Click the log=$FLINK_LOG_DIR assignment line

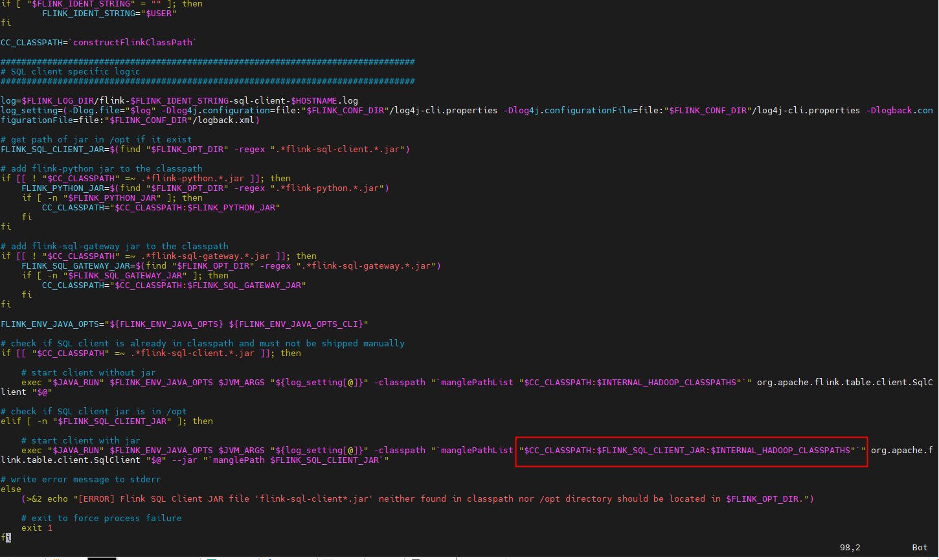tap(179, 100)
